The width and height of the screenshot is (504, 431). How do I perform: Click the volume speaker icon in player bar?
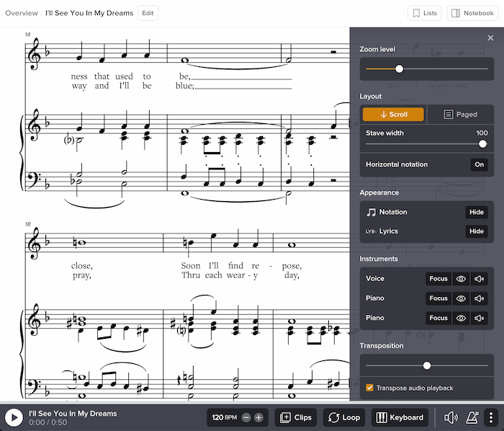[x=451, y=417]
